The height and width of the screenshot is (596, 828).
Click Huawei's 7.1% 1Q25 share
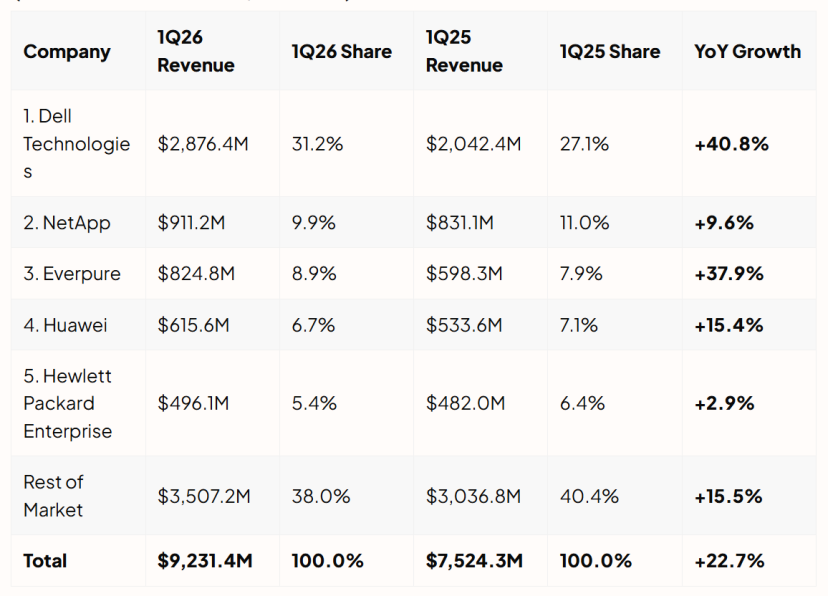(579, 325)
